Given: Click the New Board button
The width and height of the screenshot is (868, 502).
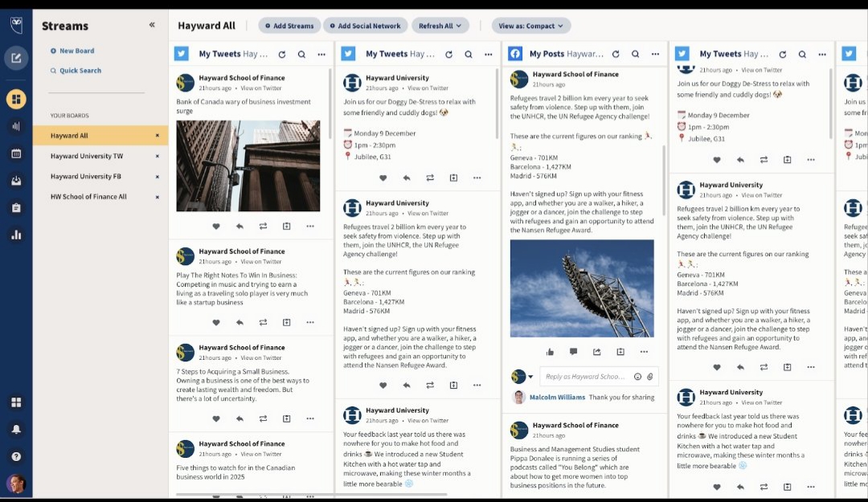Looking at the screenshot, I should point(72,51).
